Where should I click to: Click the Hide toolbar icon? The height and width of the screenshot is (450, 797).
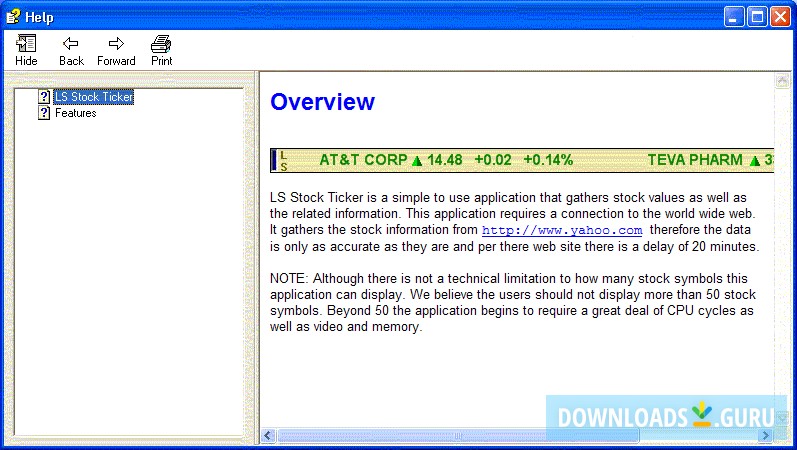26,50
